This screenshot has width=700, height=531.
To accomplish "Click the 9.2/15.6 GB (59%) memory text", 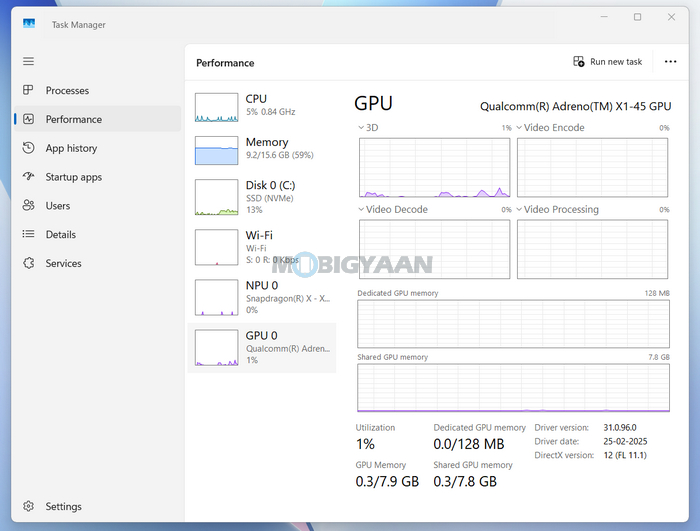I will (x=280, y=155).
